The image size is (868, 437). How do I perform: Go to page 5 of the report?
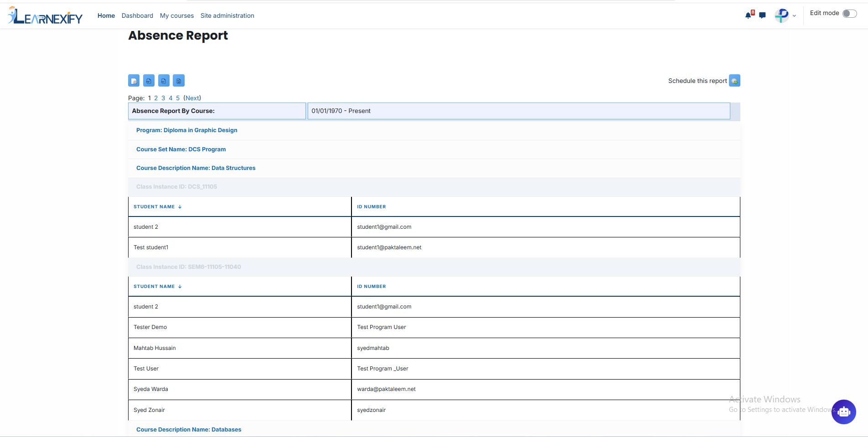tap(178, 98)
